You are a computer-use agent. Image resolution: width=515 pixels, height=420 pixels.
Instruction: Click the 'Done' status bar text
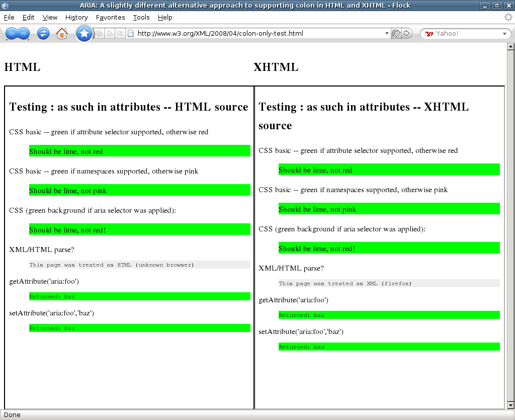pyautogui.click(x=12, y=415)
